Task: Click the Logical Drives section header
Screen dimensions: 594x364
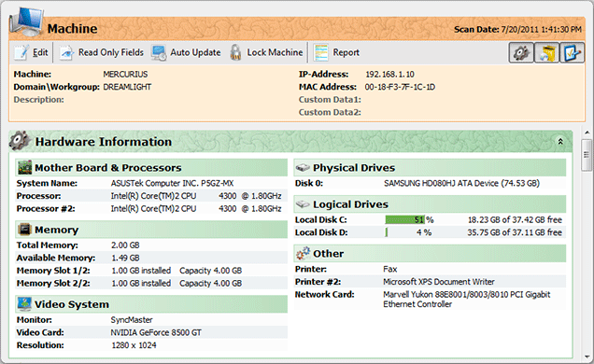Action: click(x=430, y=204)
